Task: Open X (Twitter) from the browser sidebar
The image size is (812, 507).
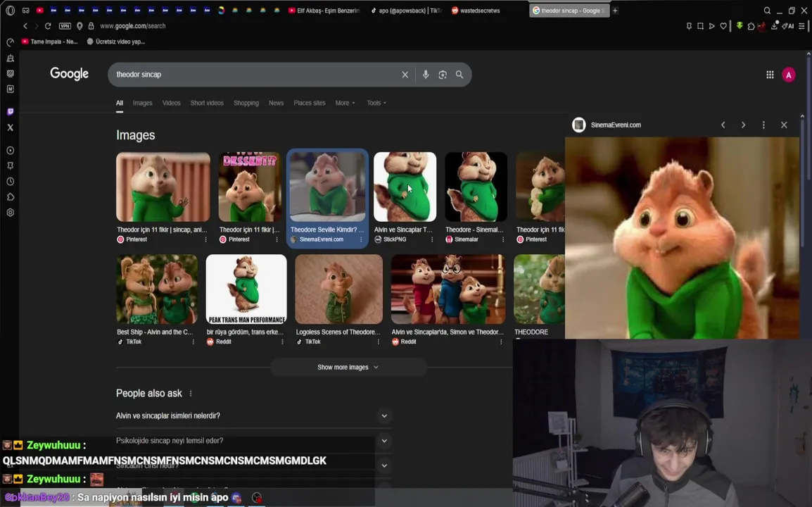Action: (x=11, y=127)
